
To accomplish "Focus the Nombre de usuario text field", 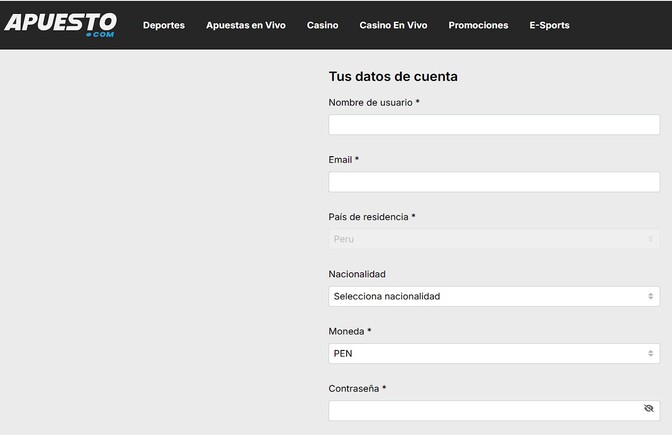I will [x=493, y=125].
